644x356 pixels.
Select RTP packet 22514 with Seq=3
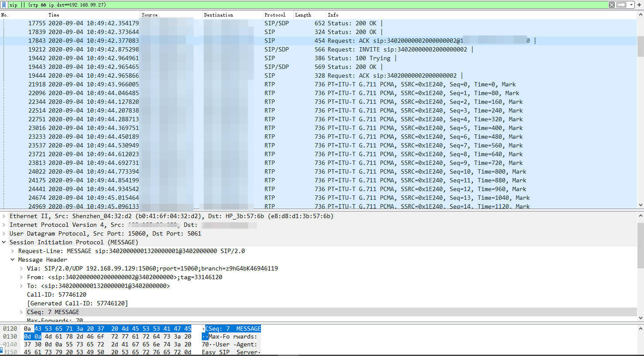pyautogui.click(x=318, y=110)
